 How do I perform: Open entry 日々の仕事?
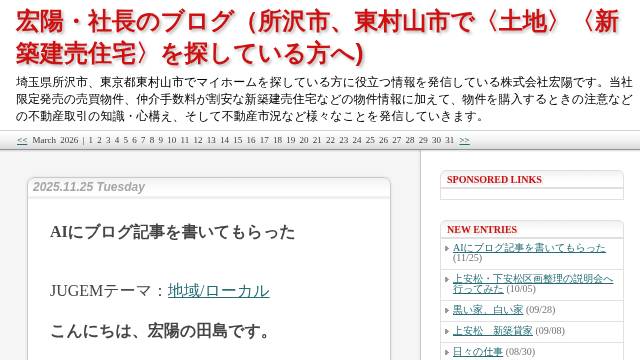(478, 351)
